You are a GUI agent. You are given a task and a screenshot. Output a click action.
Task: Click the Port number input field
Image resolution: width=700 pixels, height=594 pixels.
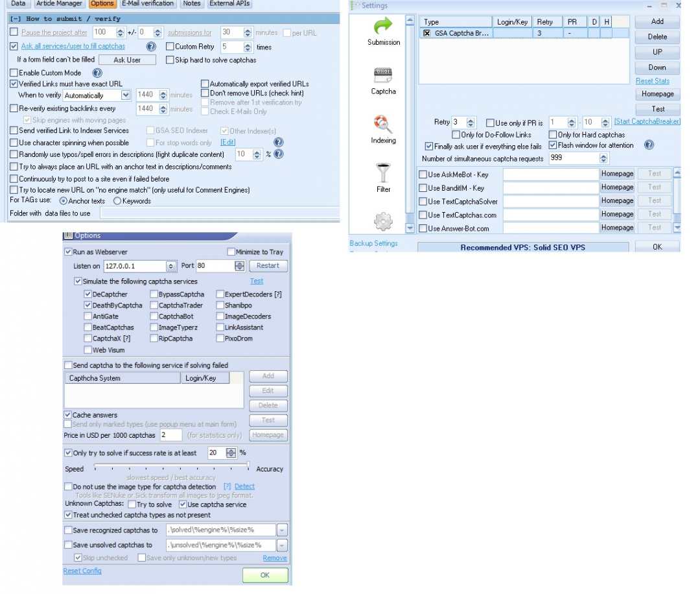215,266
